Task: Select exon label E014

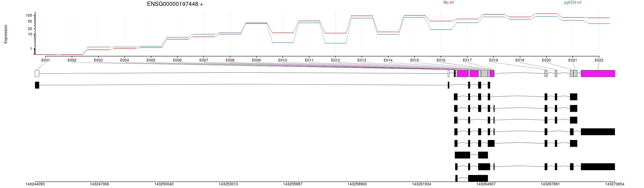Action: 388,60
